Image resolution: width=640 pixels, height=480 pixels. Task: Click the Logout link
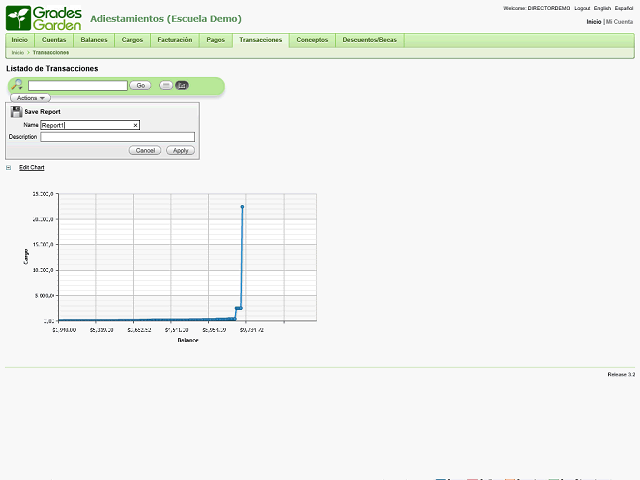pyautogui.click(x=581, y=8)
